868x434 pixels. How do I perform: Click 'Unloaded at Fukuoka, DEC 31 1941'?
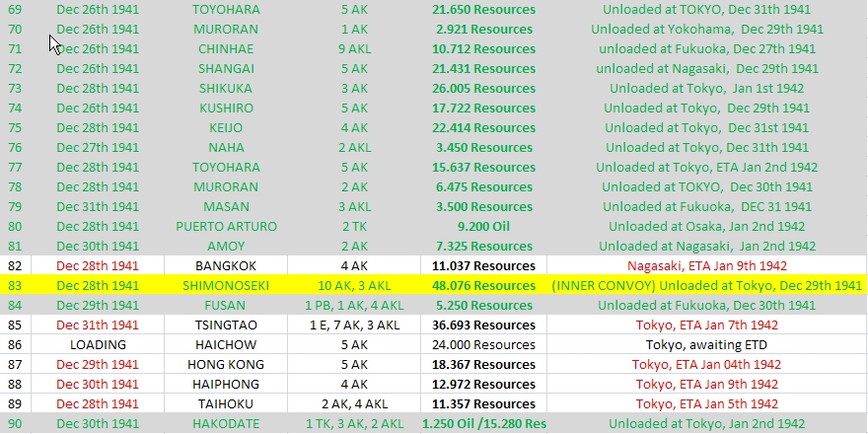tap(707, 206)
